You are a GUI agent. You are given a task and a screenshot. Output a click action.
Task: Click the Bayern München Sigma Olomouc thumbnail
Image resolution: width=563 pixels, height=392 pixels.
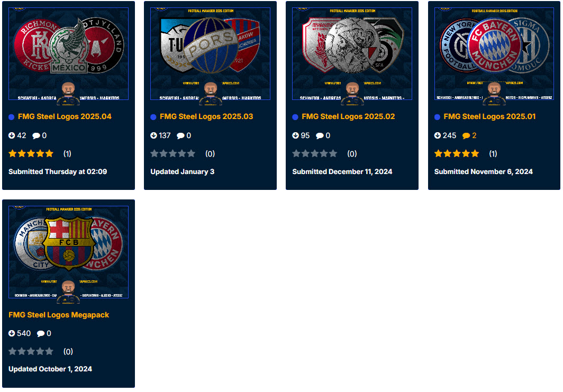pyautogui.click(x=494, y=53)
